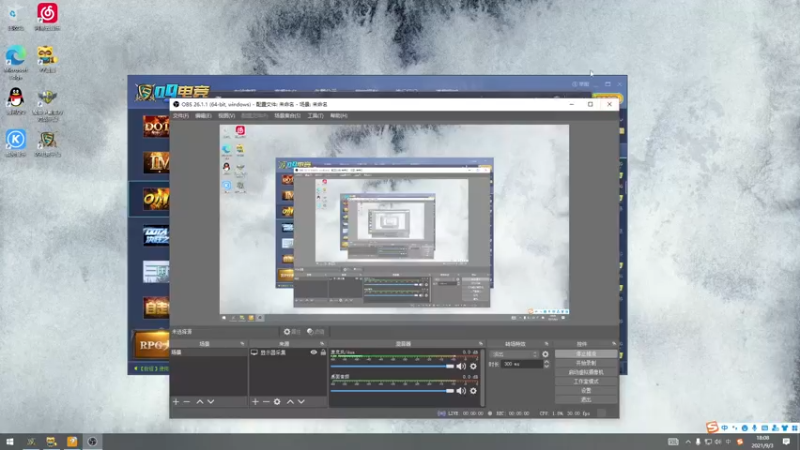Add a new source with the plus icon

point(255,402)
